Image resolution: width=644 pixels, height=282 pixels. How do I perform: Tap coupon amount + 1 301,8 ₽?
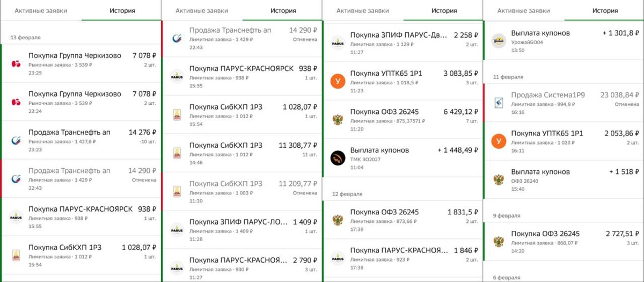pyautogui.click(x=621, y=33)
